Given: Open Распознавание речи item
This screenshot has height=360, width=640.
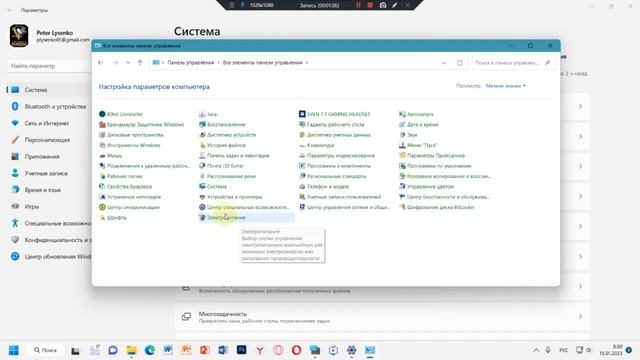Looking at the screenshot, I should click(227, 176).
